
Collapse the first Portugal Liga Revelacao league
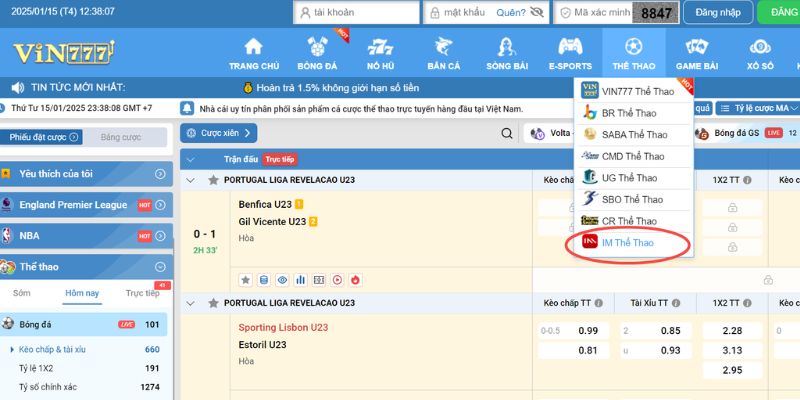(x=190, y=180)
